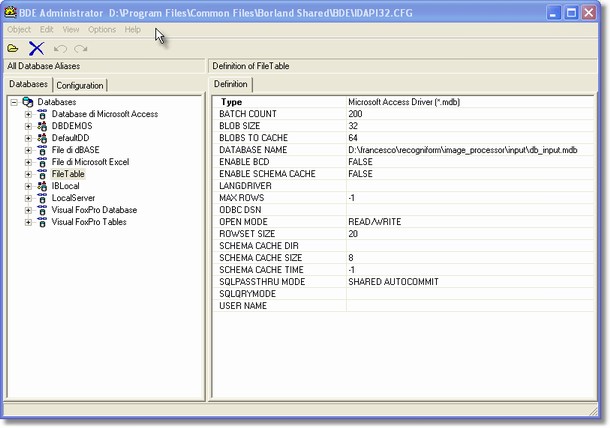
Task: Click the BLOBS TO CACHE value 64
Action: tap(353, 138)
